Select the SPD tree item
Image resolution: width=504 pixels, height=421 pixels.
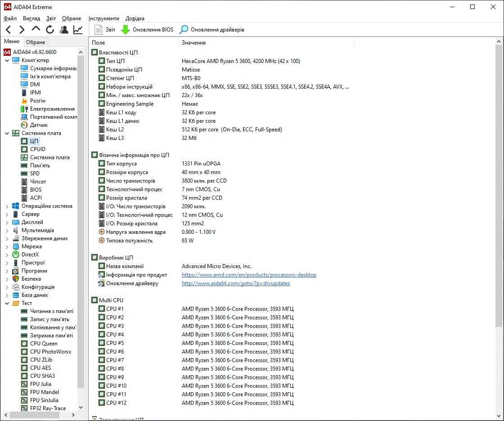pyautogui.click(x=30, y=174)
